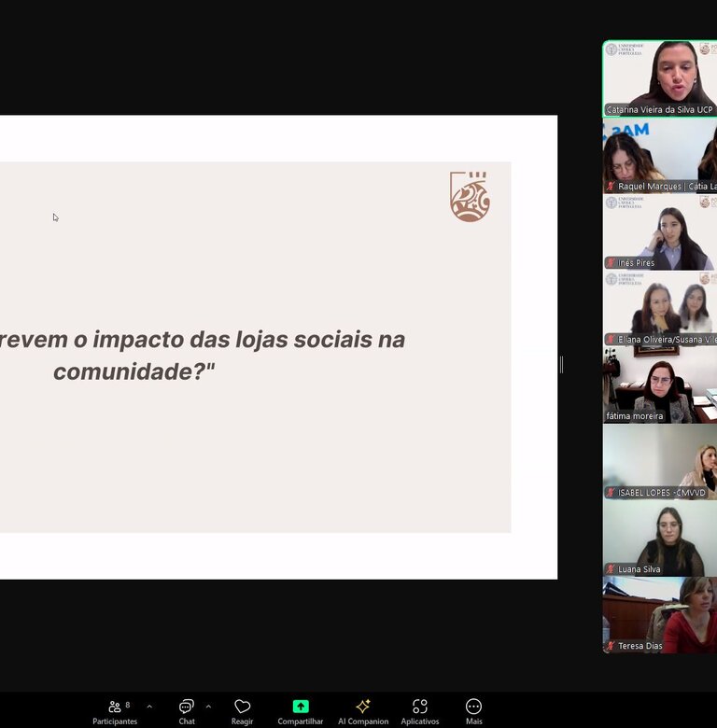717x728 pixels.
Task: Click the Reagir heart icon
Action: (x=243, y=707)
